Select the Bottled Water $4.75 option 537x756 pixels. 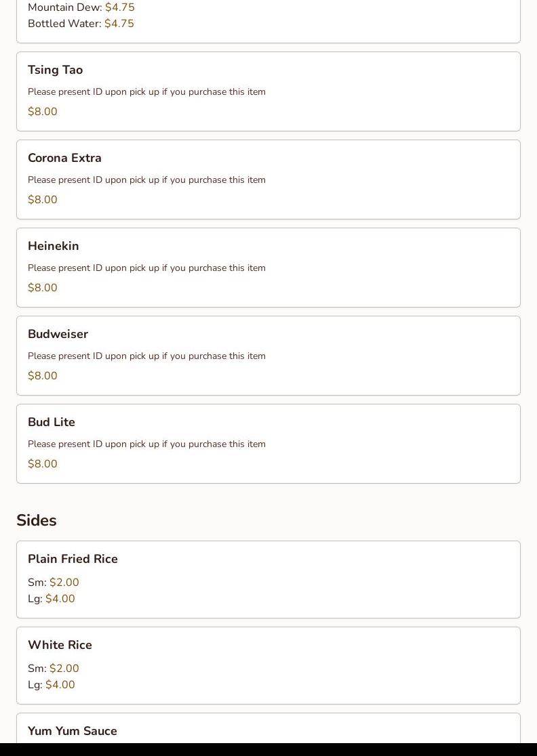coord(119,24)
